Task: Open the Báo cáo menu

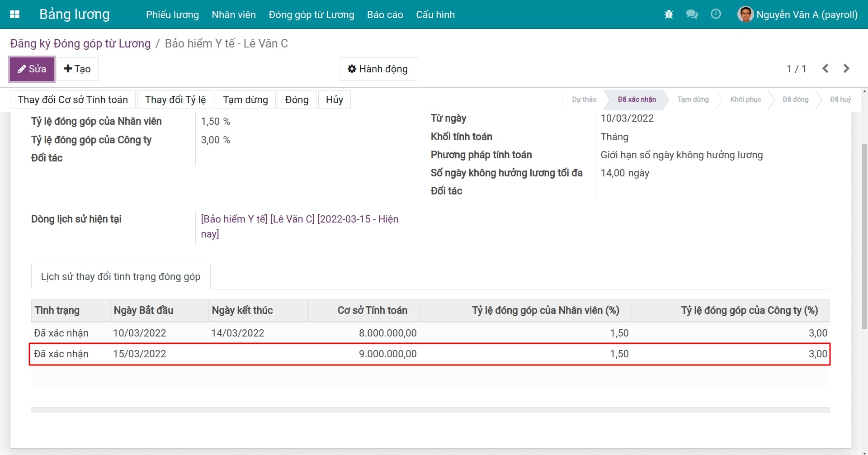Action: (x=385, y=14)
